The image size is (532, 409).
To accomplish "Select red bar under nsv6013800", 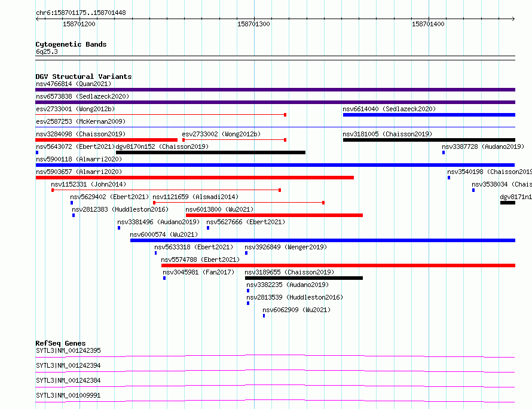I will click(274, 215).
